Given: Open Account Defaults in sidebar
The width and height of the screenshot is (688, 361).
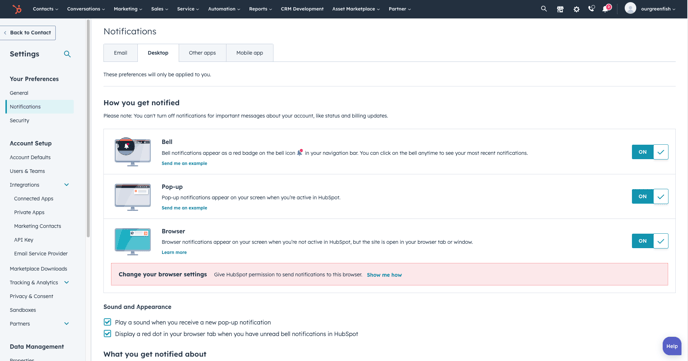Looking at the screenshot, I should [30, 157].
